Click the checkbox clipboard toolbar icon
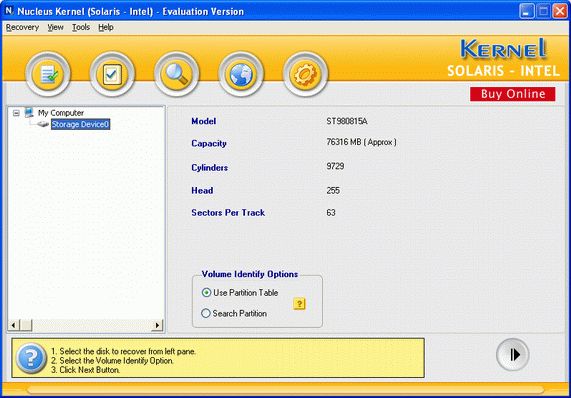 tap(112, 74)
